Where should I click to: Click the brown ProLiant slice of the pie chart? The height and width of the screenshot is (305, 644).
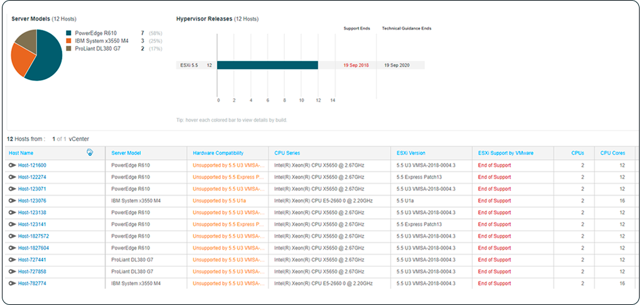[28, 40]
